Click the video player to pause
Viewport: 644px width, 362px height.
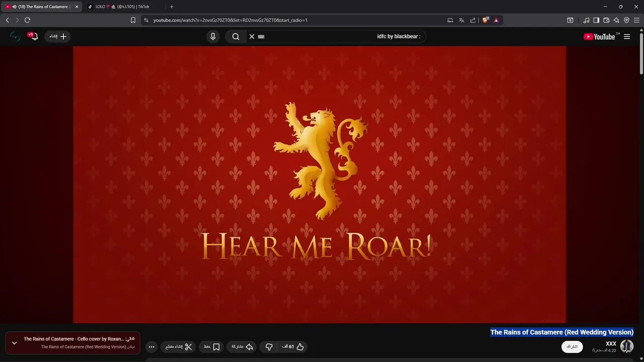[319, 185]
